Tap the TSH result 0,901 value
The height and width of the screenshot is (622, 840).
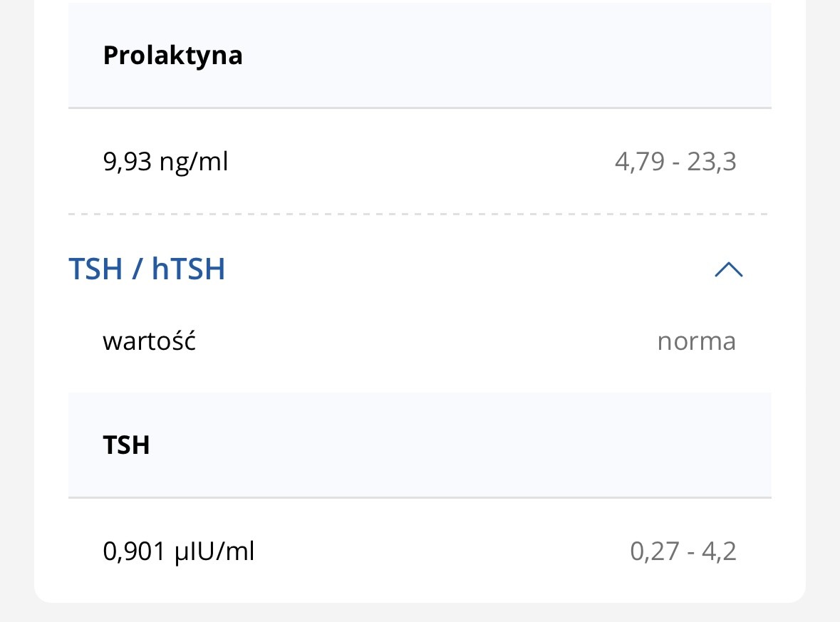[135, 551]
